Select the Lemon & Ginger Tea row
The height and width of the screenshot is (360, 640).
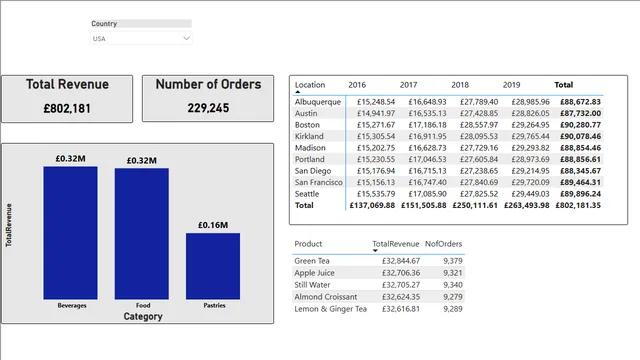(378, 309)
